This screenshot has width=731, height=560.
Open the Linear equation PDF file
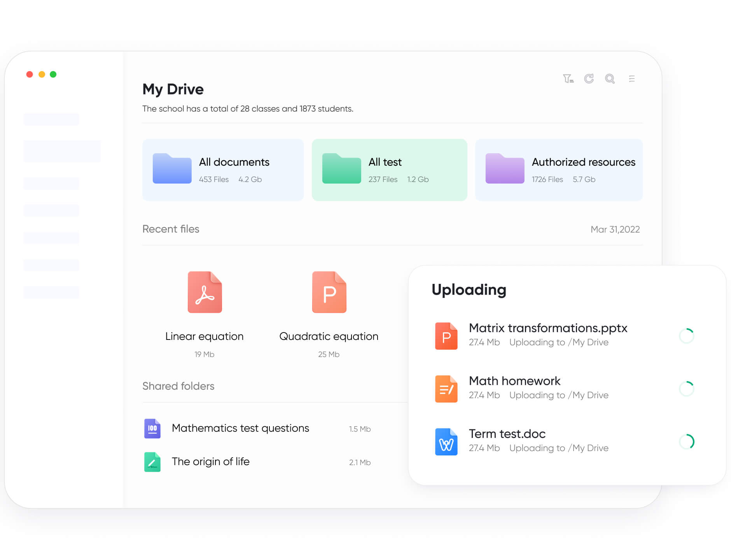(x=205, y=292)
